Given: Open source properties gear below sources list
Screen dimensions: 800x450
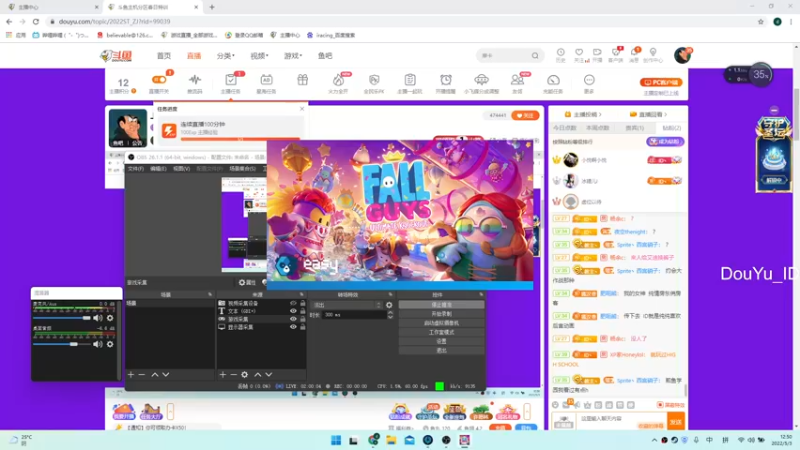Looking at the screenshot, I should [x=244, y=374].
